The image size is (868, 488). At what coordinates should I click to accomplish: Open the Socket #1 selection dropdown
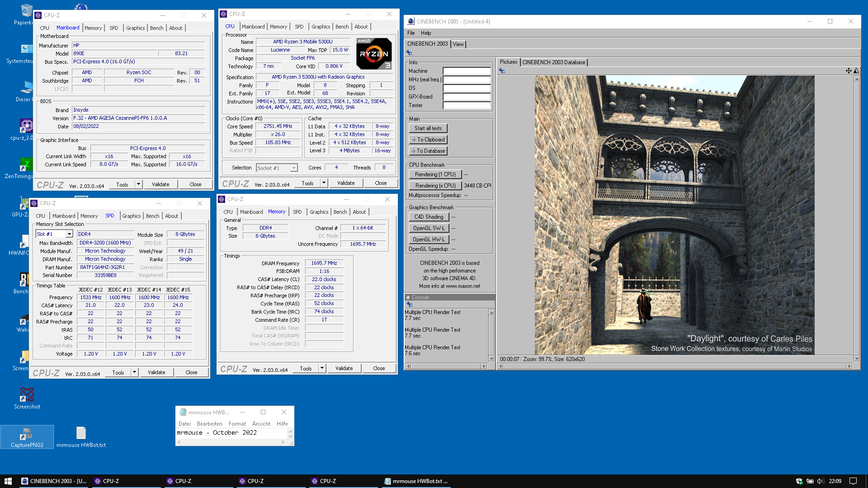(294, 168)
